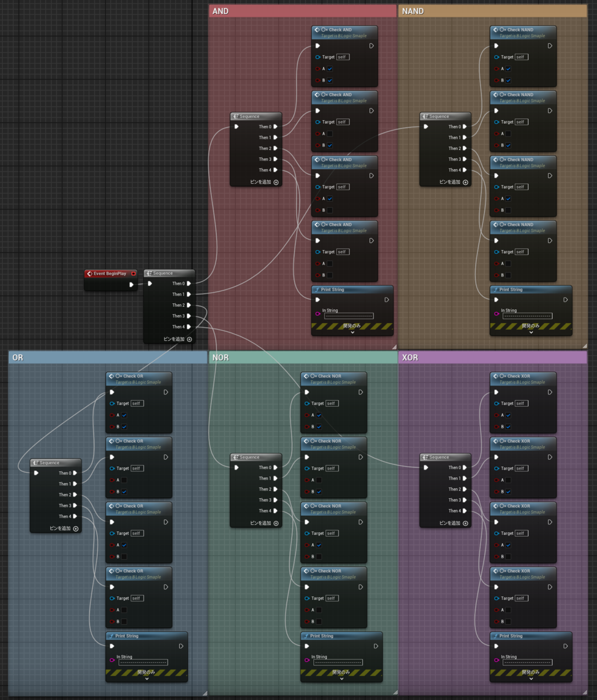The height and width of the screenshot is (700, 597).
Task: Toggle the A checkbox on the top Check OR node
Action: click(125, 415)
